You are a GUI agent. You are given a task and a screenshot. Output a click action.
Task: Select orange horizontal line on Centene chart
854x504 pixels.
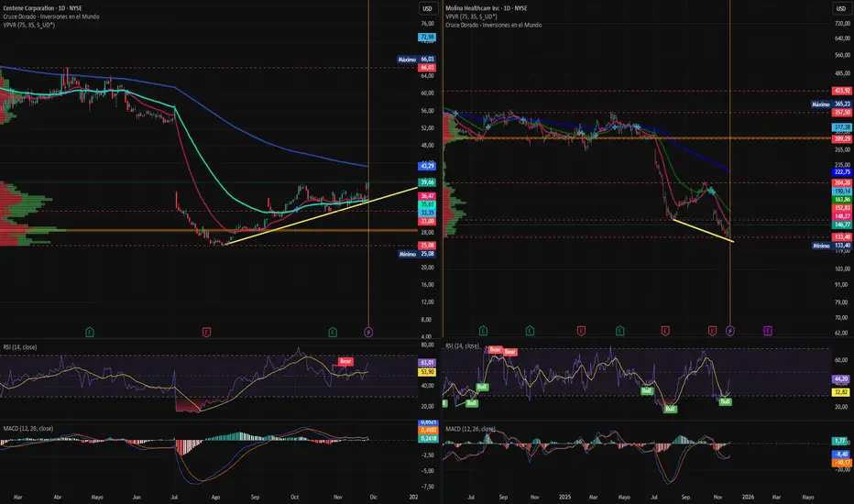tap(209, 230)
